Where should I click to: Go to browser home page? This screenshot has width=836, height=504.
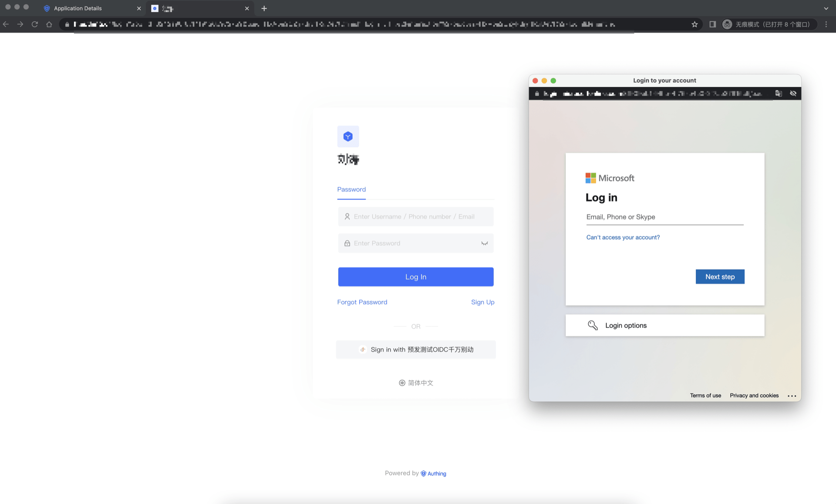pos(49,24)
